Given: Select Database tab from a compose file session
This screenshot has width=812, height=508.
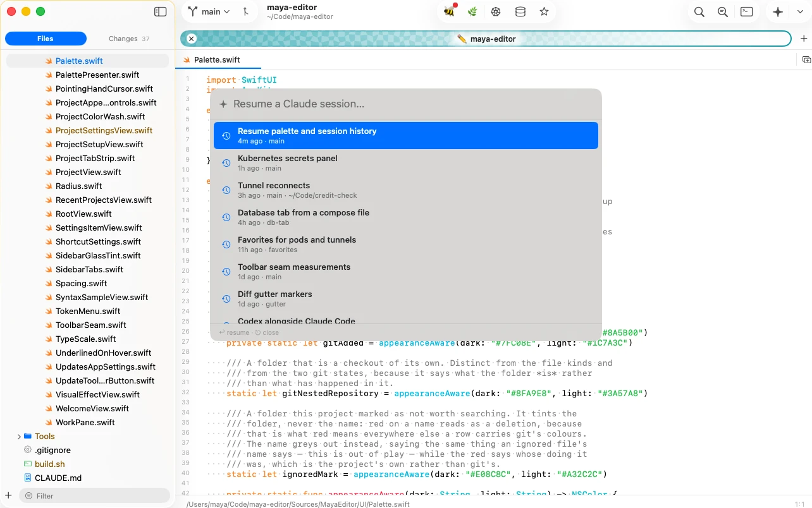Looking at the screenshot, I should (x=406, y=217).
